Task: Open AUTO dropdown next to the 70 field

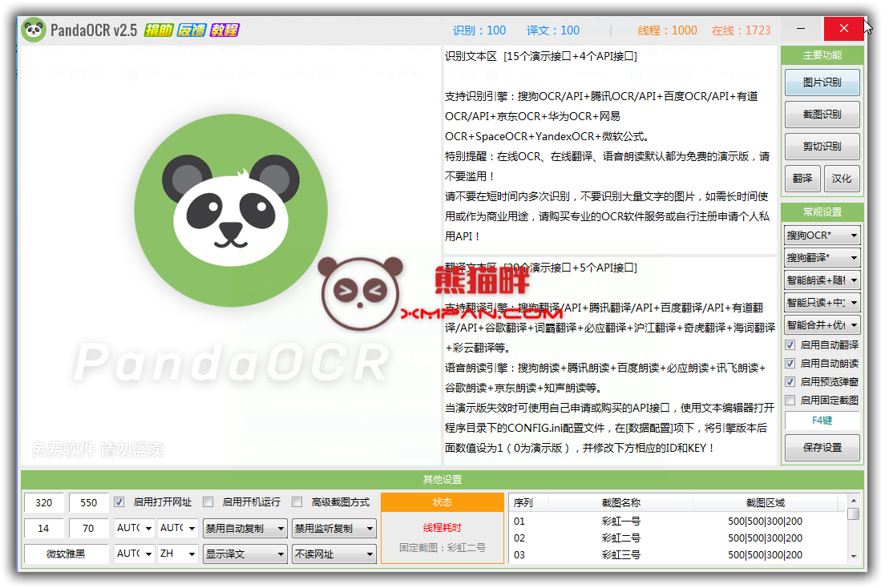Action: point(134,528)
